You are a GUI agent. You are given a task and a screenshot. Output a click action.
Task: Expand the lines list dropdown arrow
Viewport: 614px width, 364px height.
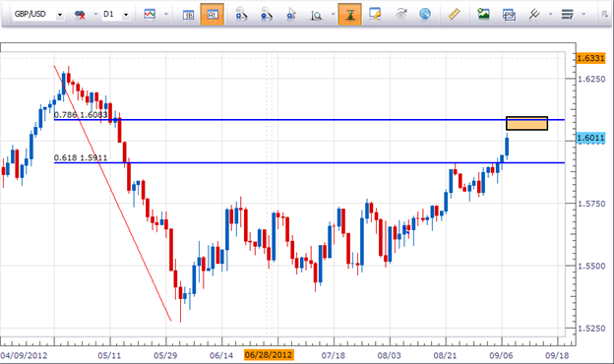(x=583, y=15)
